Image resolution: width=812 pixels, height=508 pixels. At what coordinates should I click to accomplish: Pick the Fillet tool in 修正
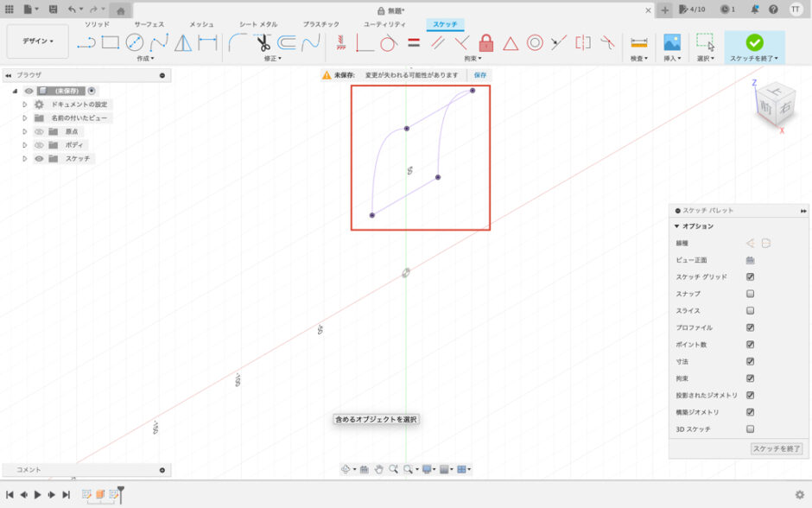pos(238,42)
